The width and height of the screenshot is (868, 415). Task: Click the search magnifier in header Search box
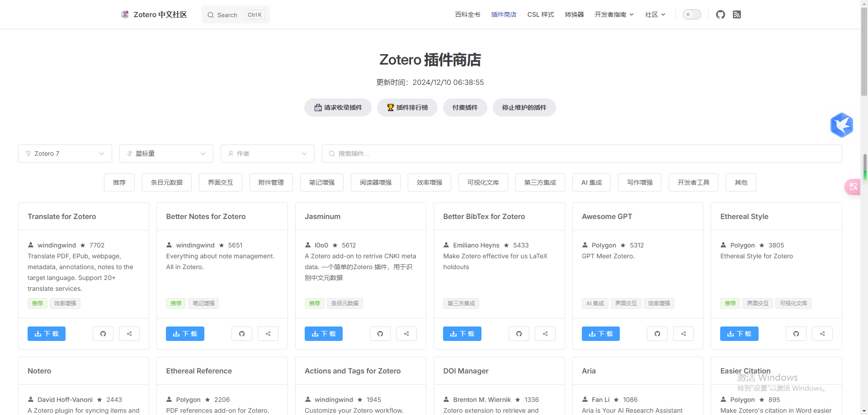(211, 15)
